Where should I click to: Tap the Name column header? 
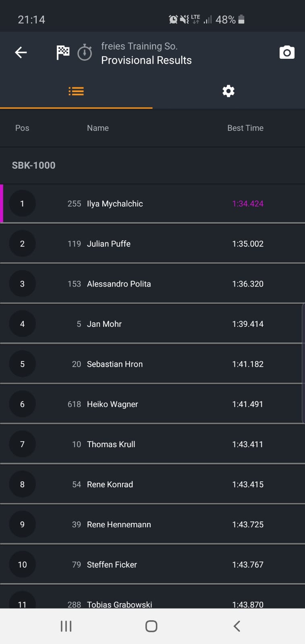[x=98, y=128]
